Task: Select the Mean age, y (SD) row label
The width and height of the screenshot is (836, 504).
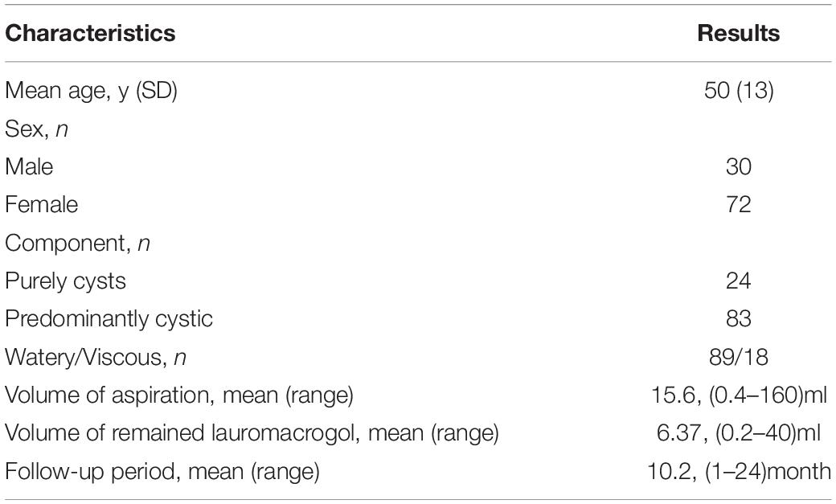Action: pos(91,90)
